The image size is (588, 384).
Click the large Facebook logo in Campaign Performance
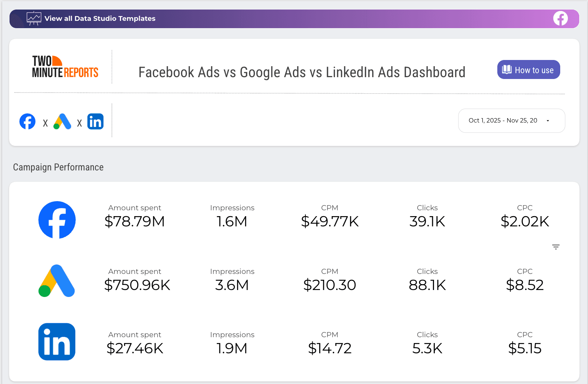57,220
